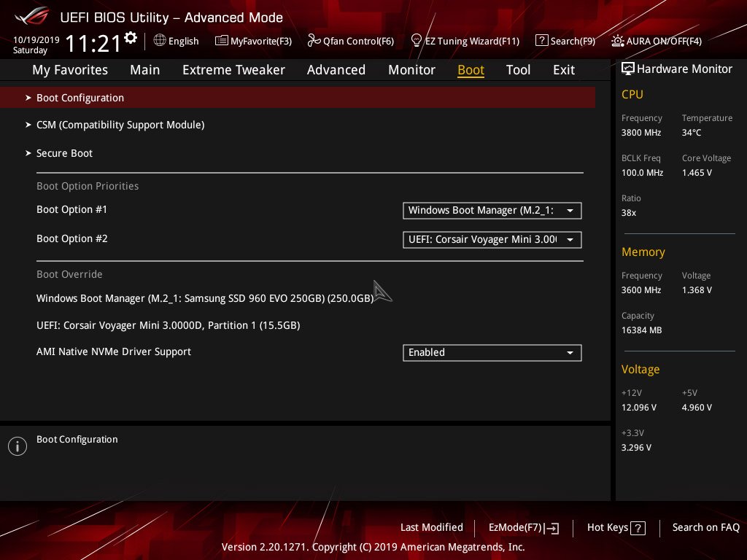Open AMI Native NVMe Driver Support dropdown

point(492,353)
